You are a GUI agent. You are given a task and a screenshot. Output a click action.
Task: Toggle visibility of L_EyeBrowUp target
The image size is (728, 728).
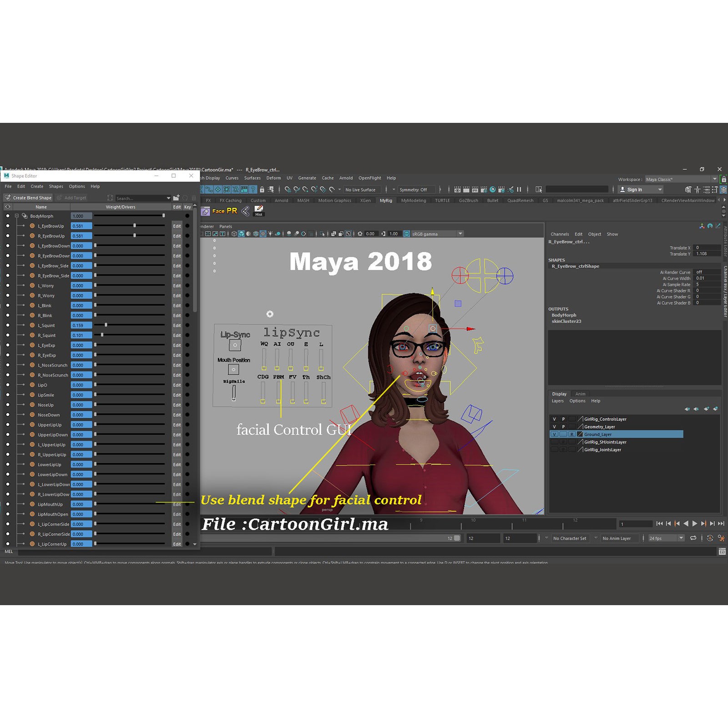(8, 226)
